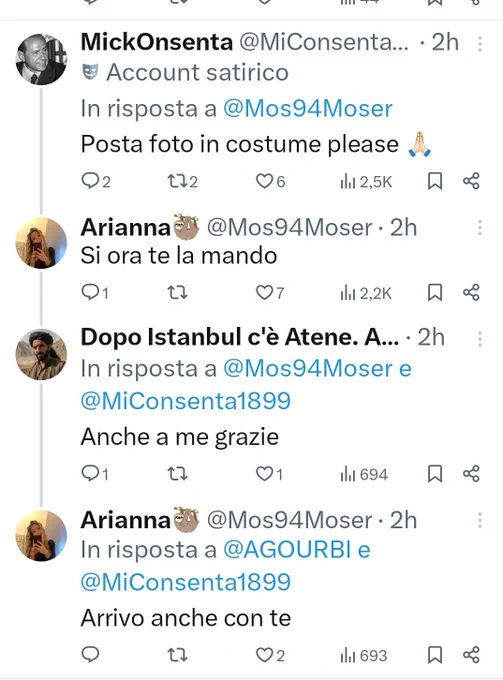Share MickOnsenta's tweet
The image size is (503, 680).
click(471, 181)
